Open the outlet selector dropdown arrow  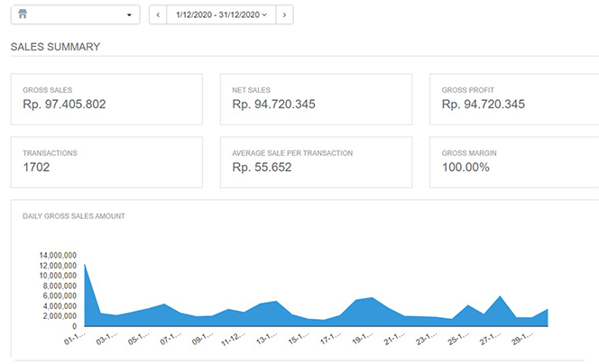pos(129,15)
